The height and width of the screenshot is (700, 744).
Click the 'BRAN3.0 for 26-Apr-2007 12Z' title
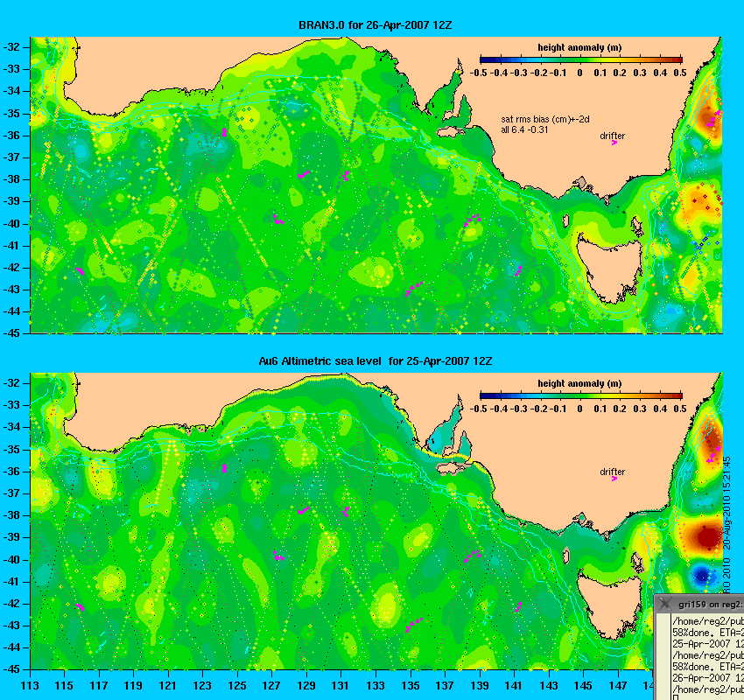pyautogui.click(x=375, y=25)
